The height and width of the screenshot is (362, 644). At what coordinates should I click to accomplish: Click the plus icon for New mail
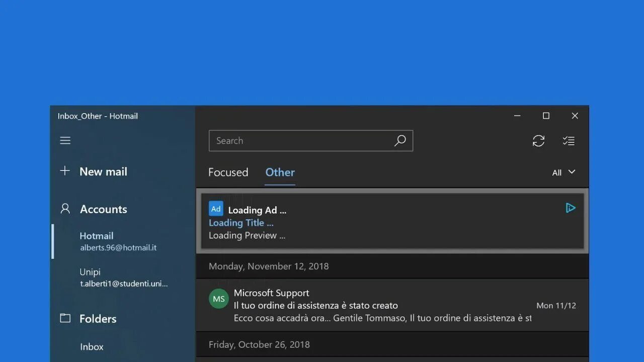pyautogui.click(x=65, y=171)
